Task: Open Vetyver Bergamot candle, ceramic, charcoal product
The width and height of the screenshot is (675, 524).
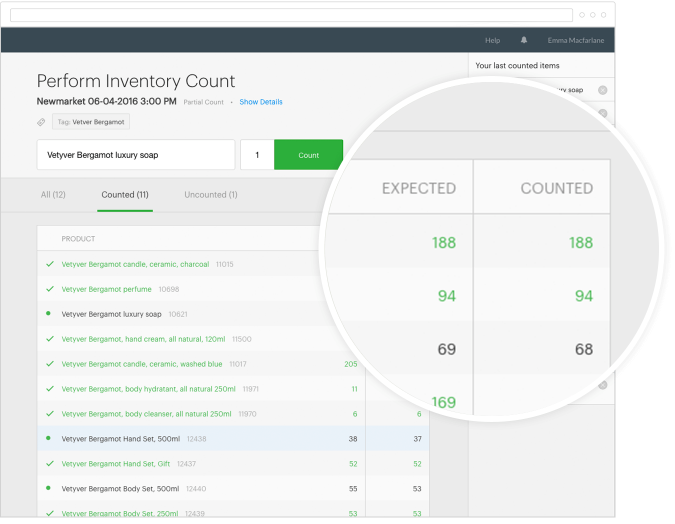Action: point(135,264)
